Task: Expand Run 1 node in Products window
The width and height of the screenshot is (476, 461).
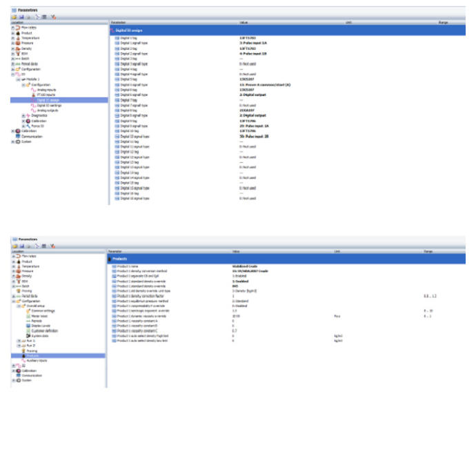Action: pos(19,341)
